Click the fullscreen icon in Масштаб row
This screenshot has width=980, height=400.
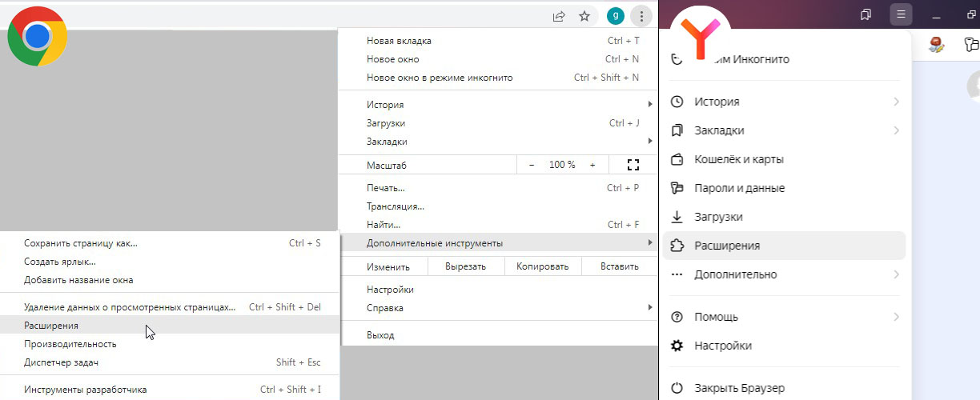[633, 165]
